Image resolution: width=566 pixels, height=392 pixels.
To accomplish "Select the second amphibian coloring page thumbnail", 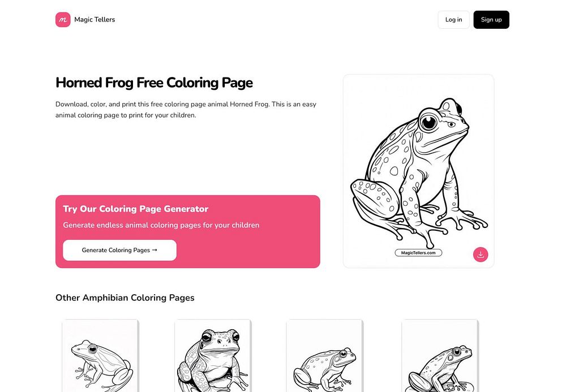I will 212,356.
